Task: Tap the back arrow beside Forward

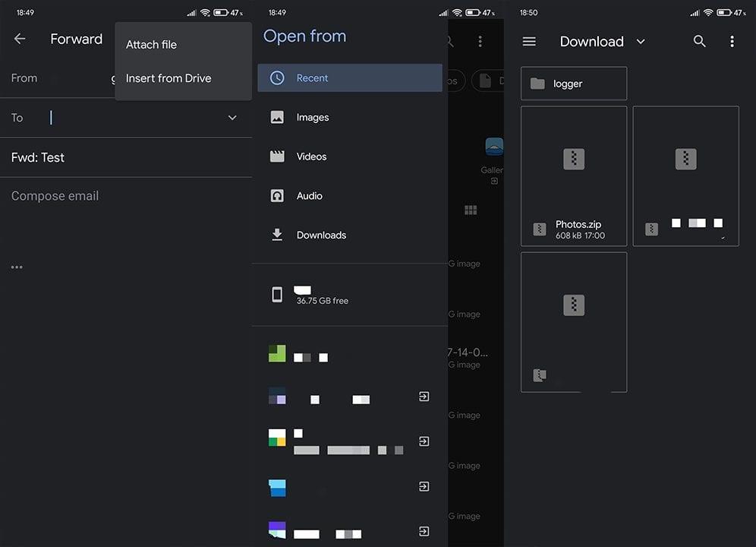Action: [20, 39]
